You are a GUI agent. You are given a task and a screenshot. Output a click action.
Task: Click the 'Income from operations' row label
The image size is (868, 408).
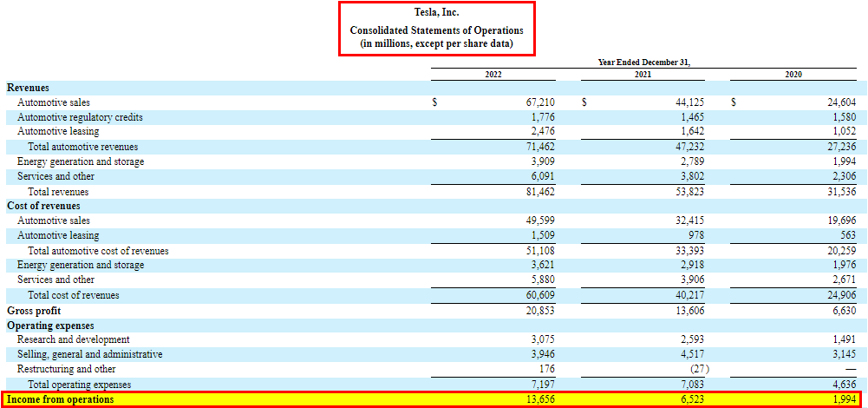61,399
